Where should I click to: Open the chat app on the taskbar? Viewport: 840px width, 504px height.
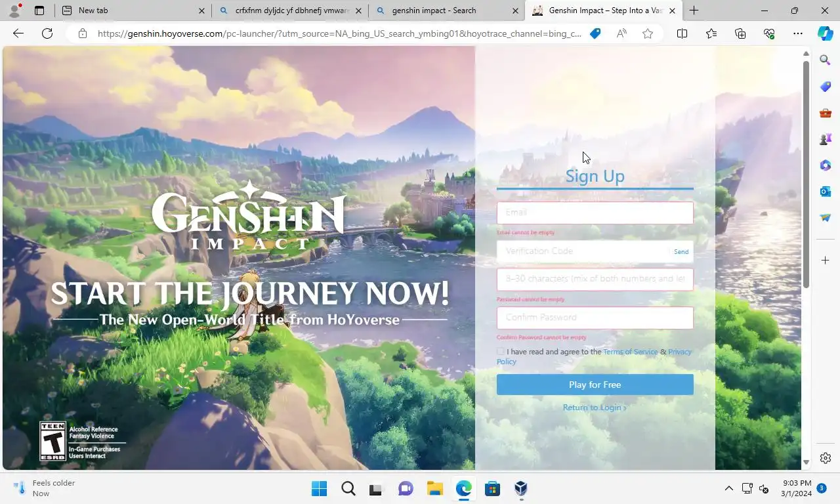point(406,488)
